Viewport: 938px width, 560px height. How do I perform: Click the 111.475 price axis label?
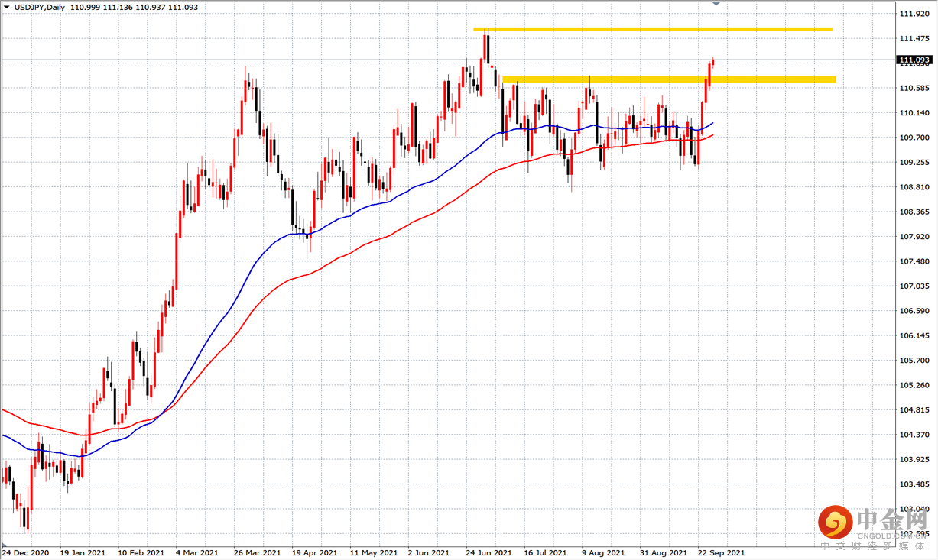tap(914, 38)
